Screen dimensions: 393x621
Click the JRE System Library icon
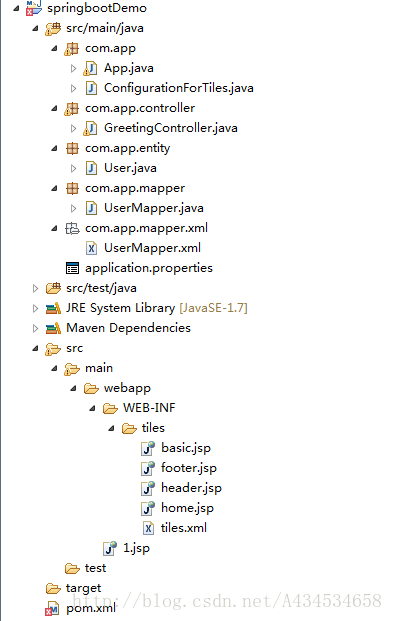53,308
